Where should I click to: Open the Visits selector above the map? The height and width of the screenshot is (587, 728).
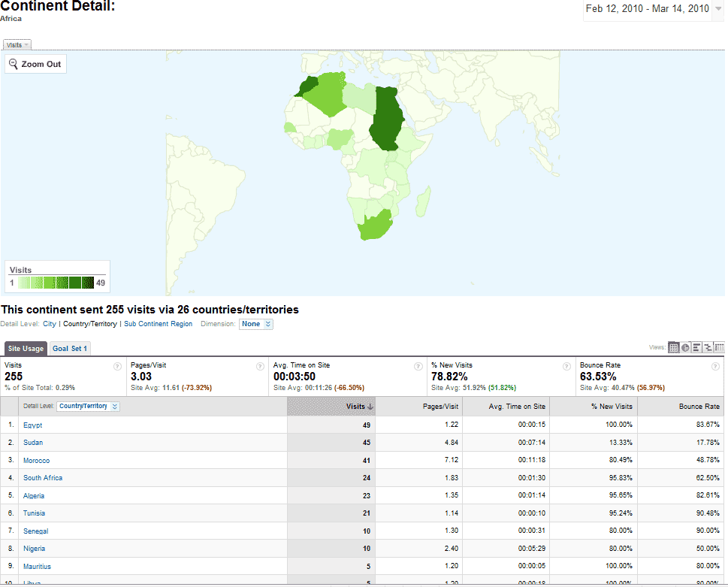[17, 44]
